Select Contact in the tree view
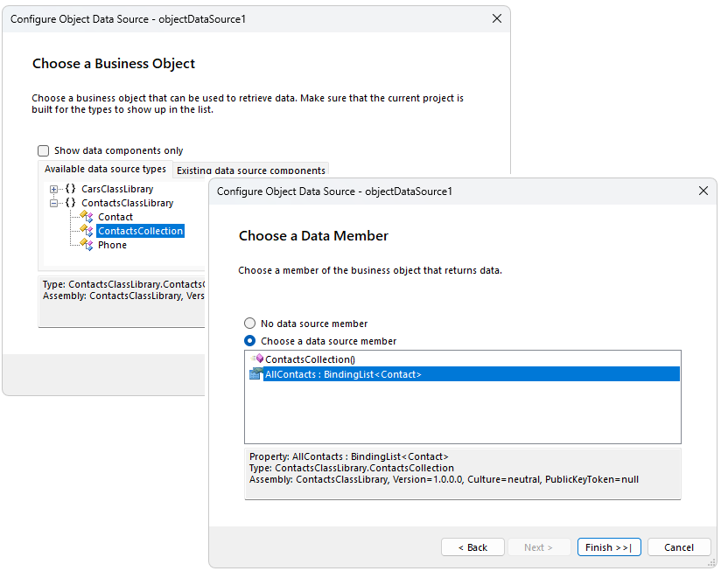This screenshot has width=728, height=578. [x=115, y=216]
